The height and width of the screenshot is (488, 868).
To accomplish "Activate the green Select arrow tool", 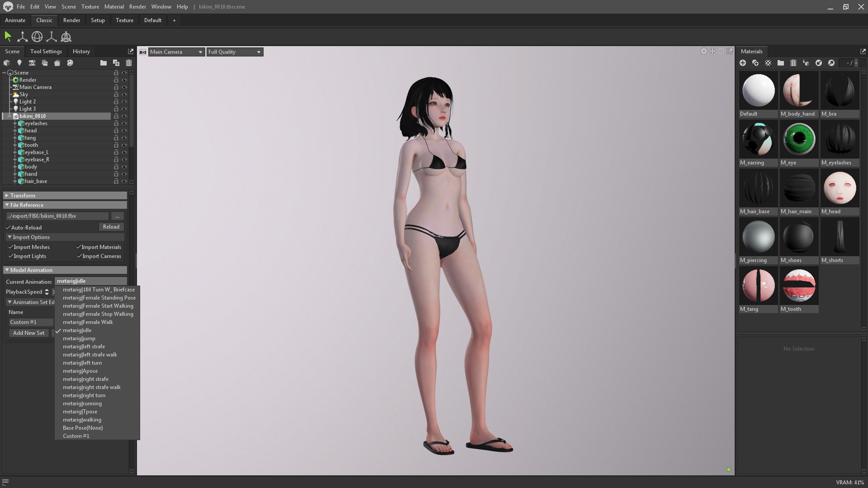I will 8,37.
